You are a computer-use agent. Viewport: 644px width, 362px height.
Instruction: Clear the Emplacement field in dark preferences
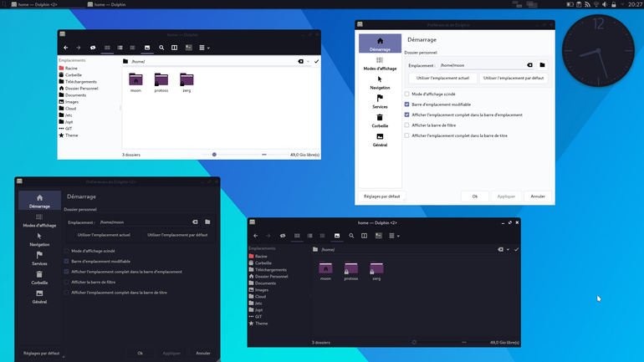[x=195, y=222]
